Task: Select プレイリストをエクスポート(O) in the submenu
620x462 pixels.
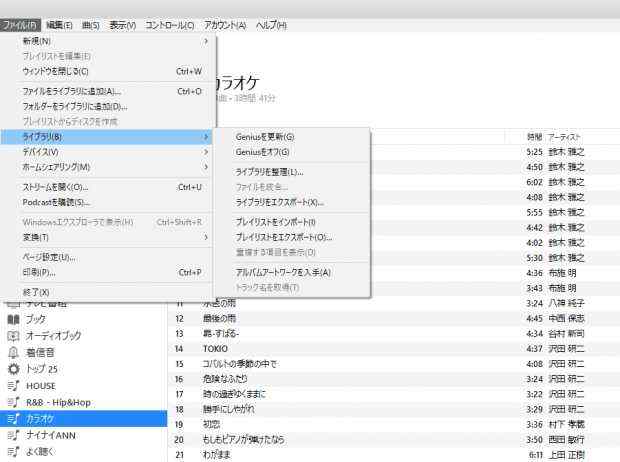Action: pyautogui.click(x=283, y=237)
